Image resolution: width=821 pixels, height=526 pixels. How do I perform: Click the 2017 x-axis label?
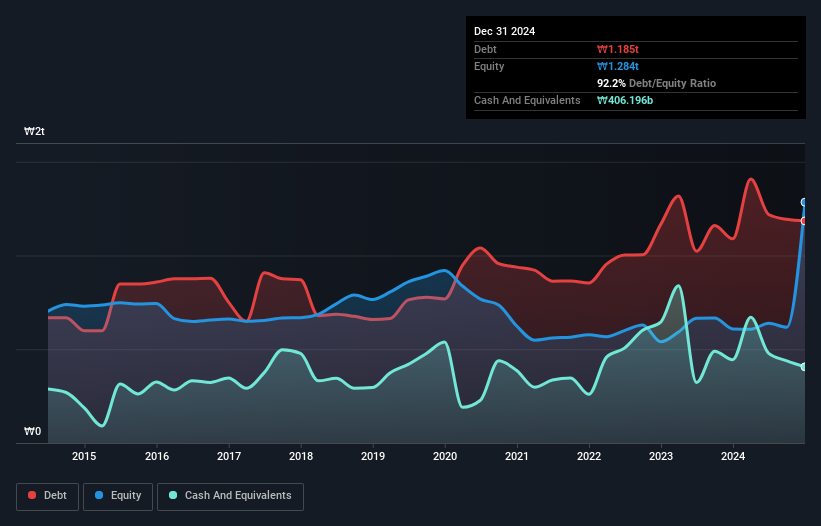coord(229,456)
